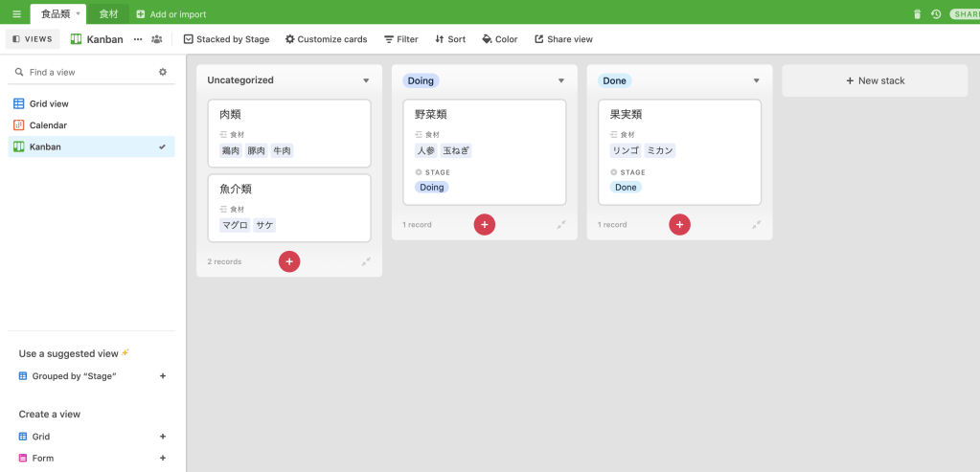Open the Doing stack dropdown arrow
Image resolution: width=980 pixels, height=472 pixels.
tap(561, 81)
